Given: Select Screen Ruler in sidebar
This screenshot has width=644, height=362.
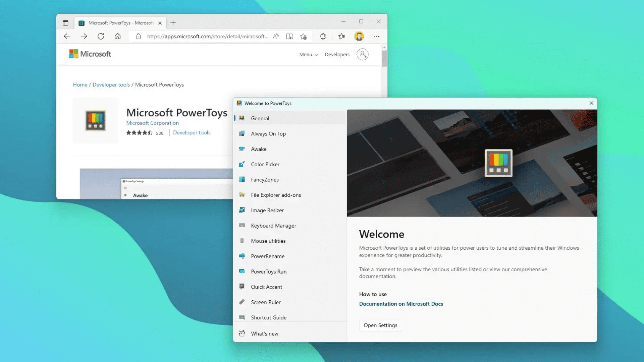Looking at the screenshot, I should coord(290,302).
